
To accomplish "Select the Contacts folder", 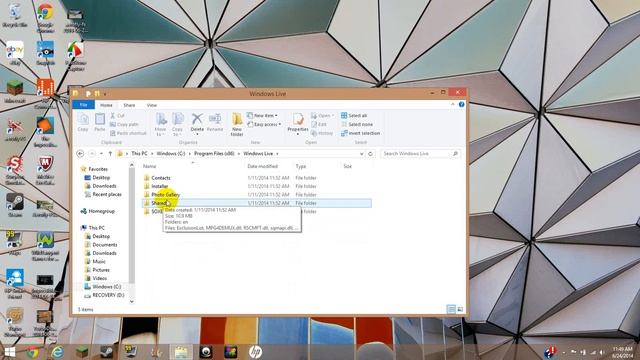I will pos(161,178).
